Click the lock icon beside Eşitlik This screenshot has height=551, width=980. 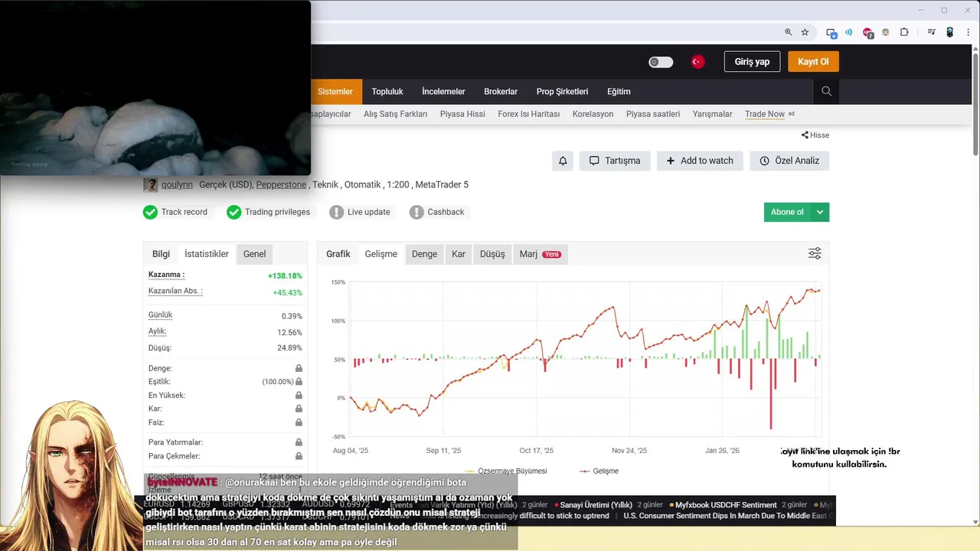[x=299, y=381]
